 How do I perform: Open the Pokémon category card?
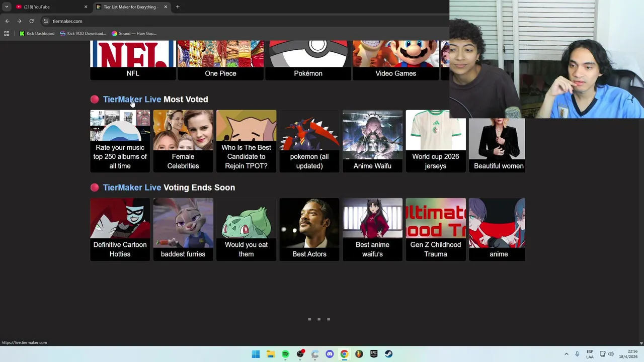[308, 60]
